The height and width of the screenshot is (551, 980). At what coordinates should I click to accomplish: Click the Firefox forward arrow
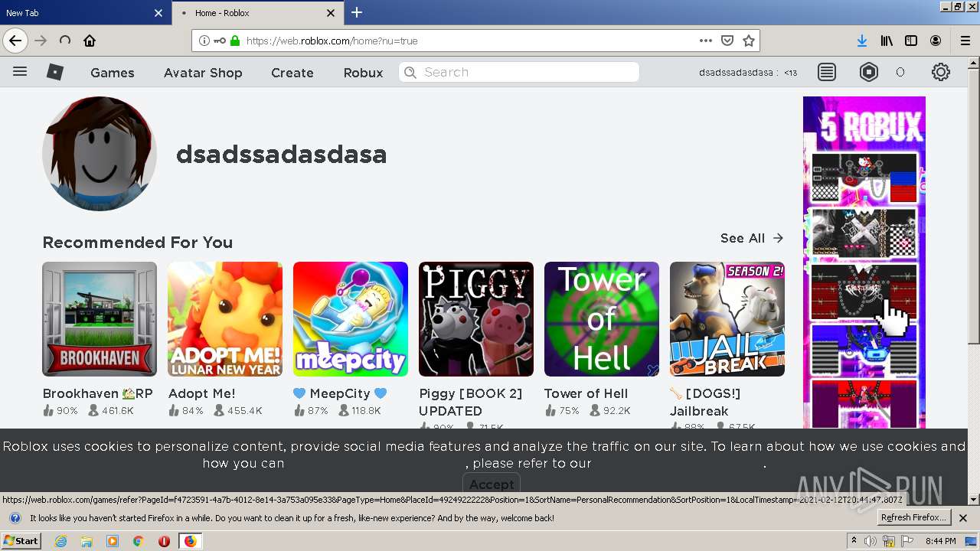click(41, 41)
